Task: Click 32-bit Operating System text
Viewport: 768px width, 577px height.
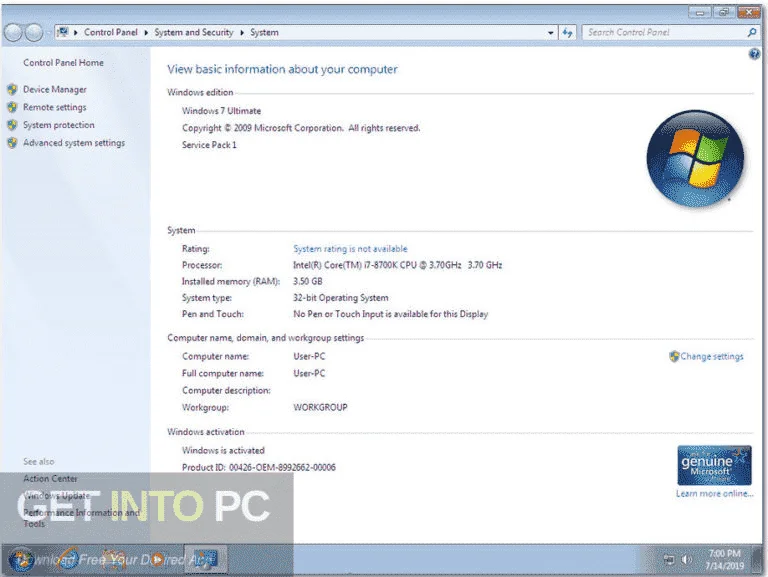Action: pos(341,298)
